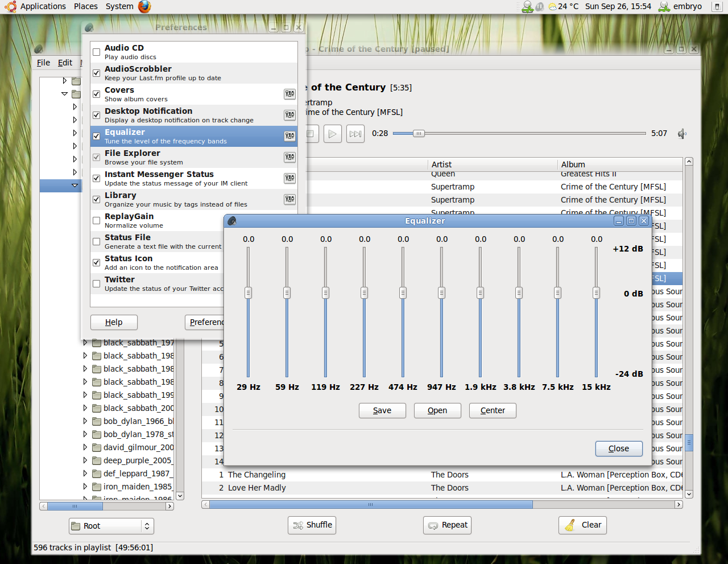This screenshot has height=564, width=728.
Task: Click the Preferences window title icon
Action: click(x=89, y=27)
